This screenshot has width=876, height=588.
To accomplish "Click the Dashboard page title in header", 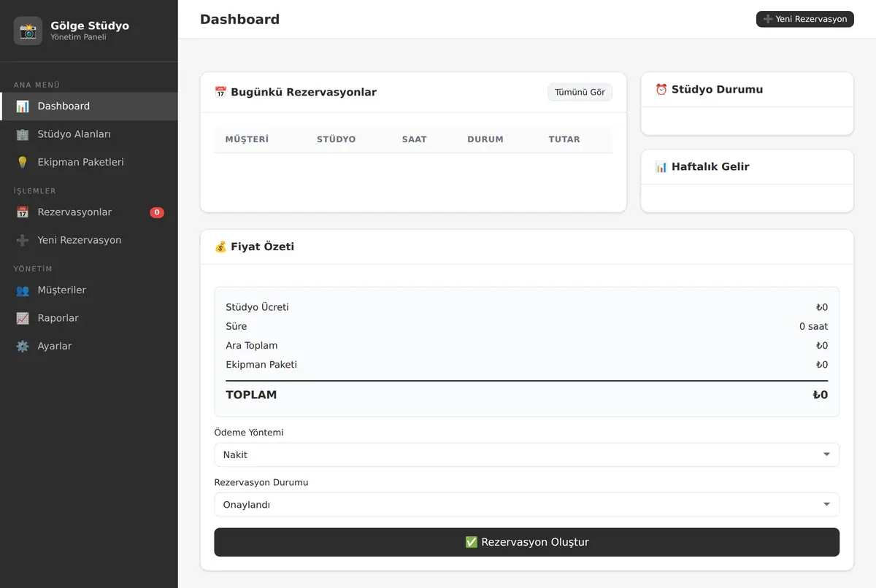I will click(x=239, y=20).
